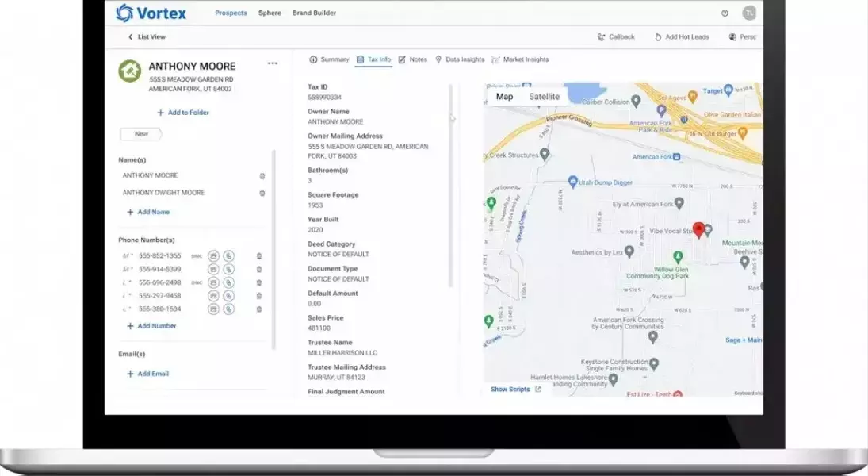Click the Tax Info panel scrollbar

click(451, 182)
